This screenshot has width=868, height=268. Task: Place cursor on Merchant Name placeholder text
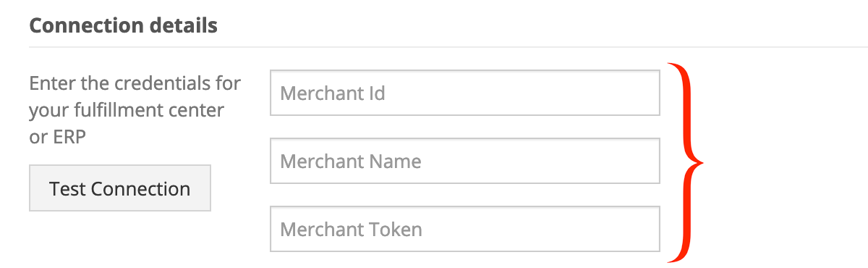(351, 161)
